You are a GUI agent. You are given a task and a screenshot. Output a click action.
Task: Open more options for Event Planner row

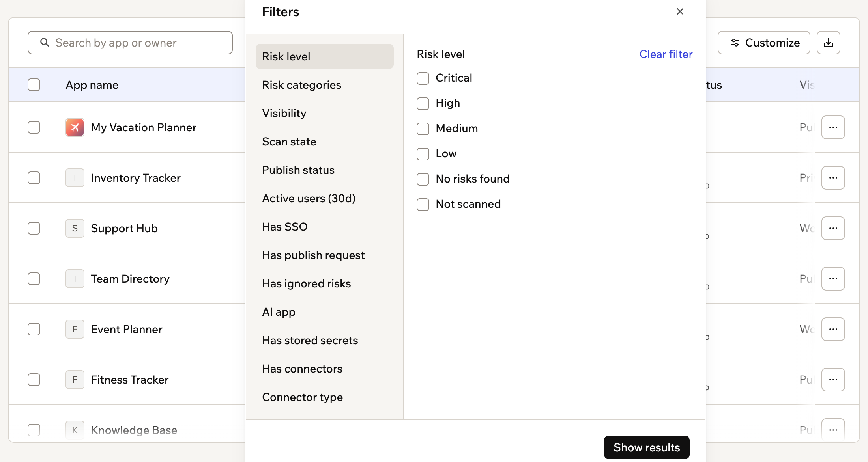click(833, 329)
